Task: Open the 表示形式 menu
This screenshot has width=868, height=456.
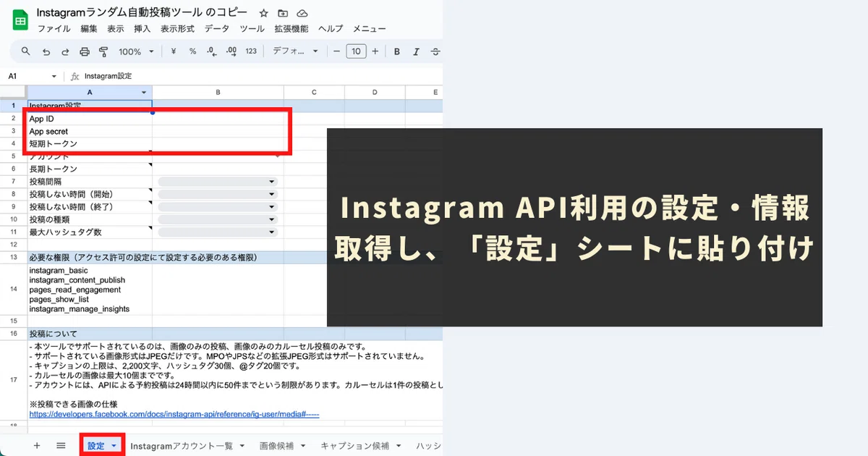Action: 178,29
